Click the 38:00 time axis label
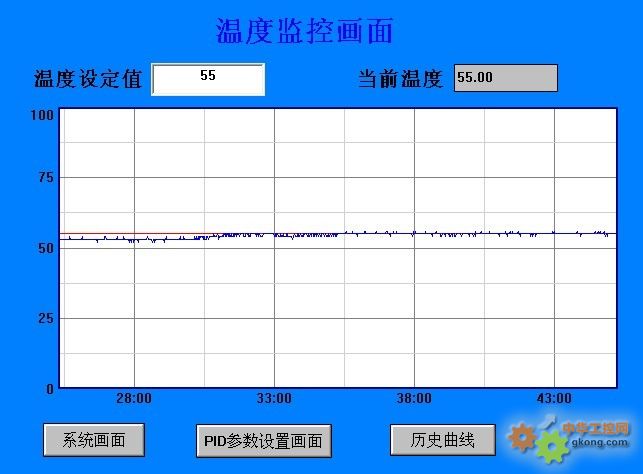The height and width of the screenshot is (474, 643). coord(414,398)
